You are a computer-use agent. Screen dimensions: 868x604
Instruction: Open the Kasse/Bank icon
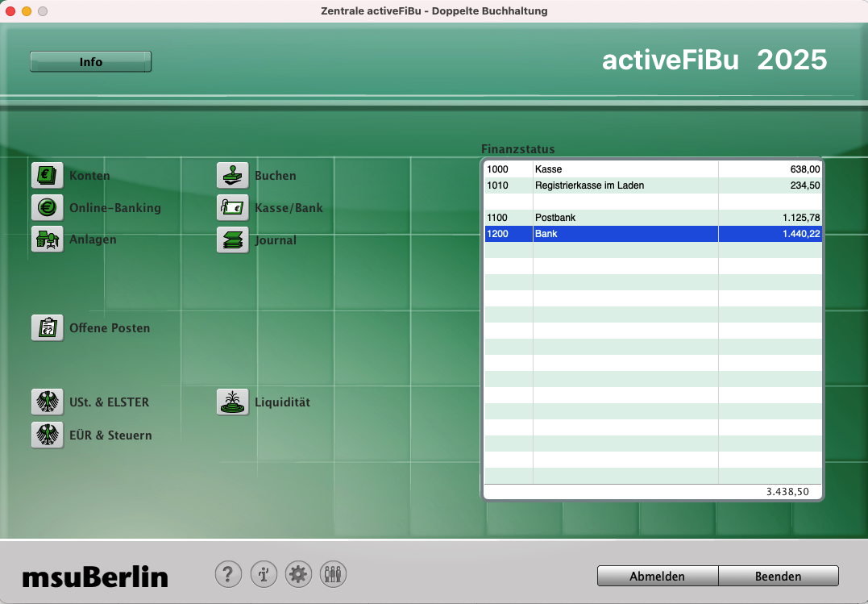pyautogui.click(x=233, y=208)
